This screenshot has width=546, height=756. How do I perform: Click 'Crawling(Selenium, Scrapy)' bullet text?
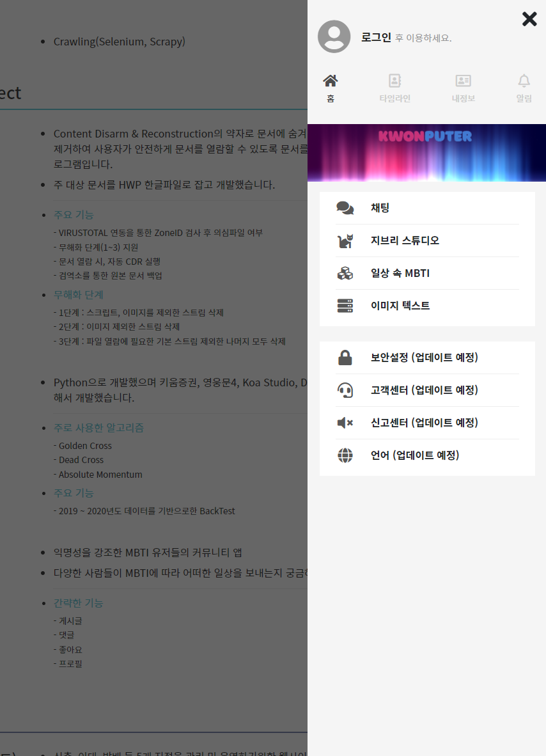pos(120,42)
